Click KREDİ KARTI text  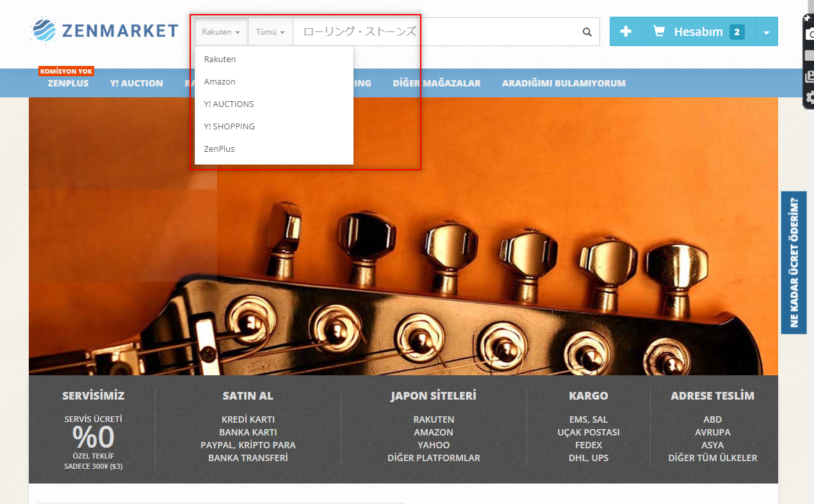coord(248,419)
